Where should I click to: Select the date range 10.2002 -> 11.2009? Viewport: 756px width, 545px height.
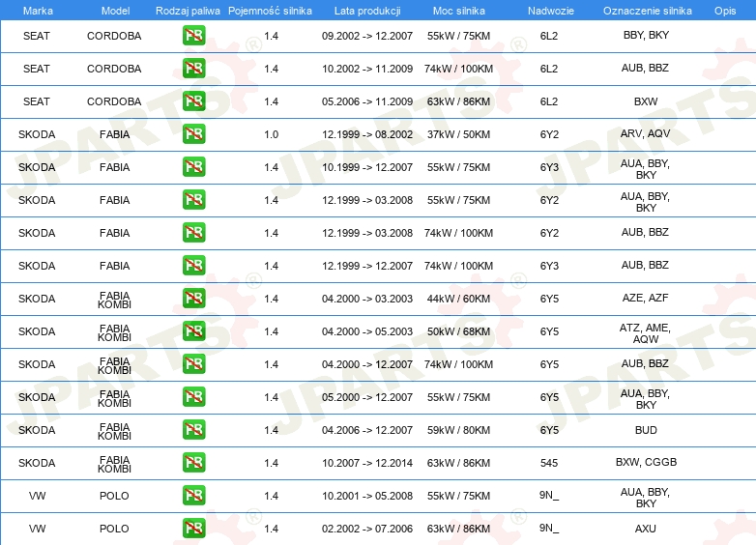367,69
